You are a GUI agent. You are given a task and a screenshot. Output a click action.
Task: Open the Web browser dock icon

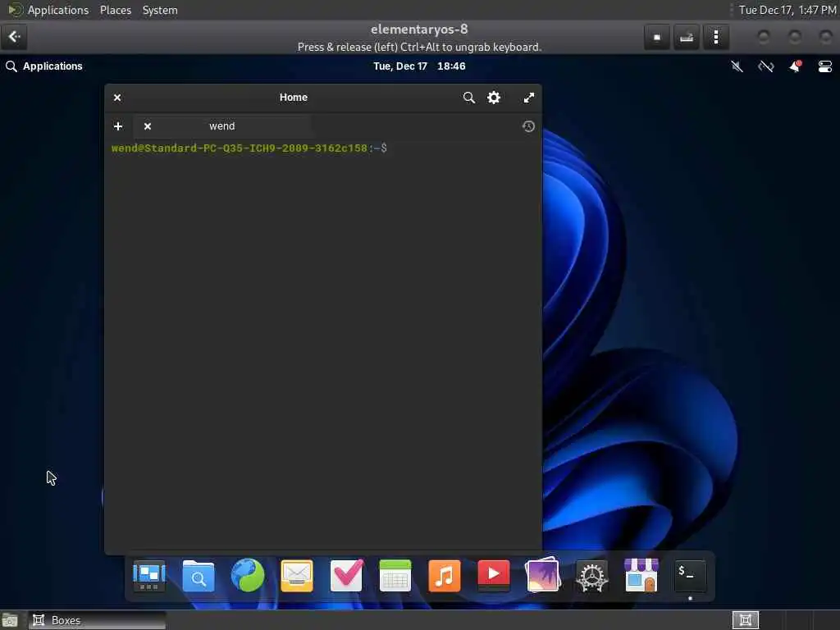pos(248,576)
